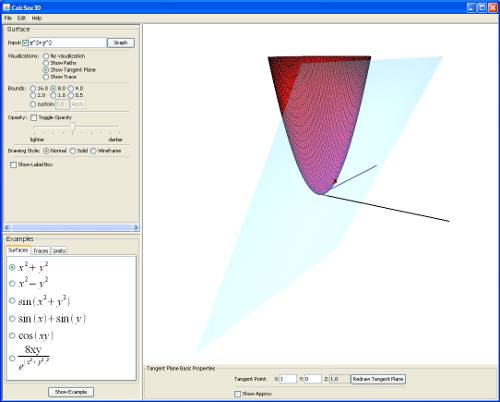Click the Graph button
500x402 pixels.
121,43
